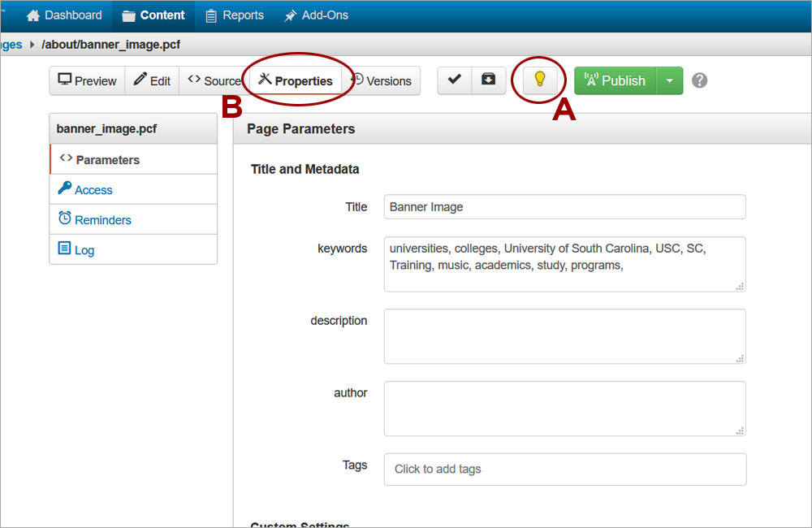Open the Source view

pos(214,81)
